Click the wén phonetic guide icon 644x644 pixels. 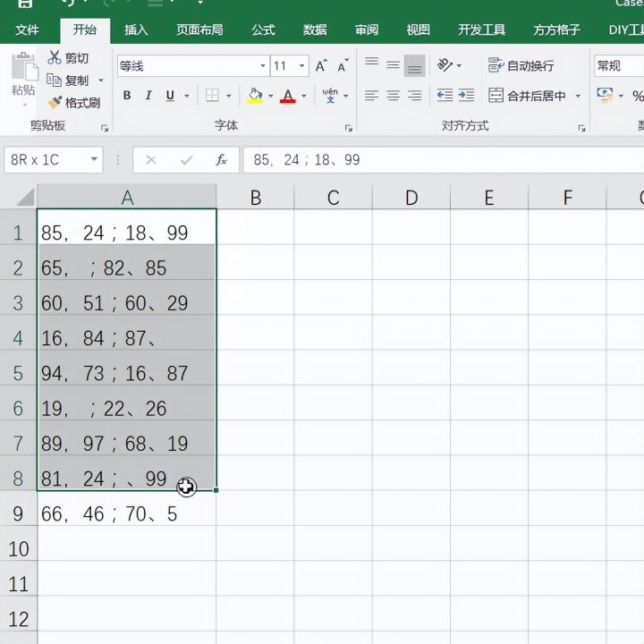tap(330, 96)
